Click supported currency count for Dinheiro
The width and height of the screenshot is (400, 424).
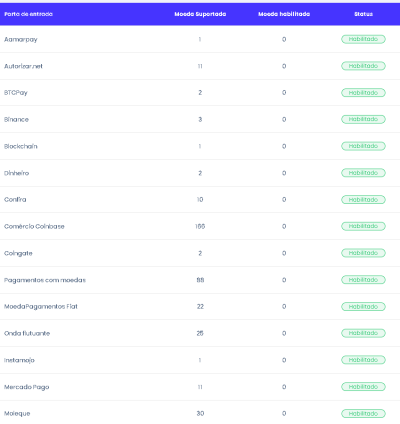[x=200, y=173]
